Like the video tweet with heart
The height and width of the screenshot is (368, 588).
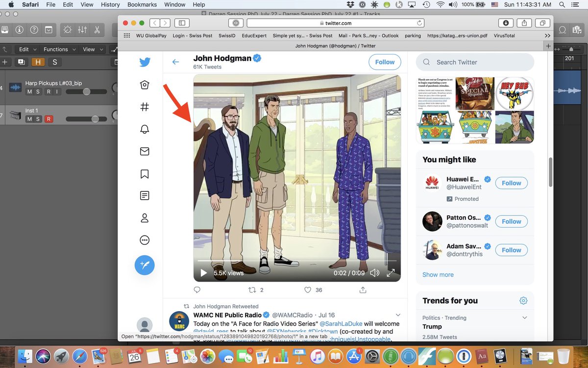(308, 290)
